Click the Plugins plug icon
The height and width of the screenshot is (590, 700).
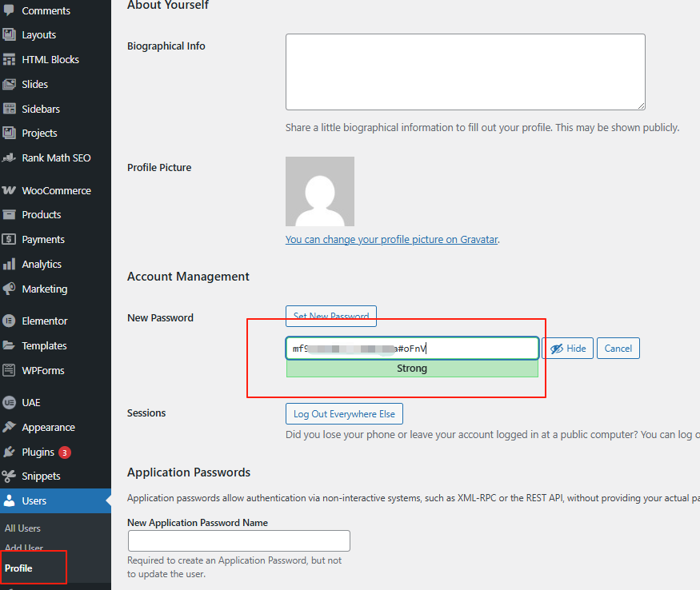tap(10, 452)
